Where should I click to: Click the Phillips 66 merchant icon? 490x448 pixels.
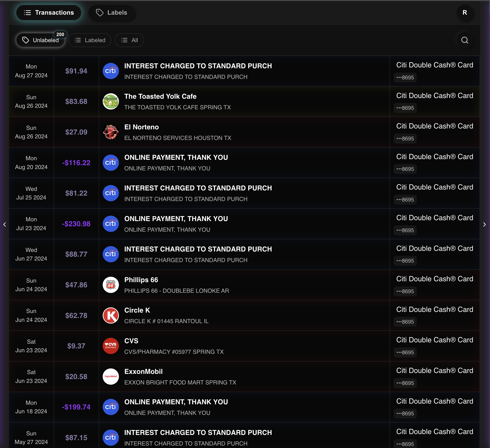pos(111,285)
